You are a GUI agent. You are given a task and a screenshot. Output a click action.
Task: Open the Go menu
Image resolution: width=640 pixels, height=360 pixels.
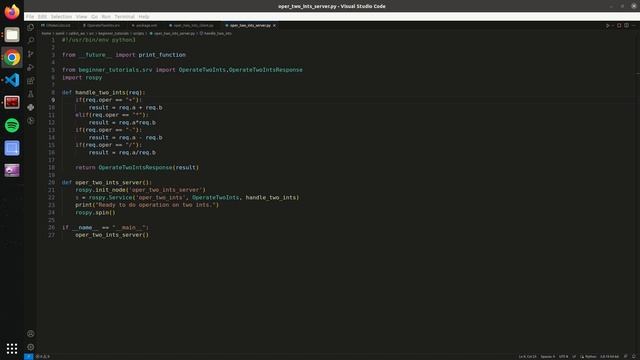point(94,17)
